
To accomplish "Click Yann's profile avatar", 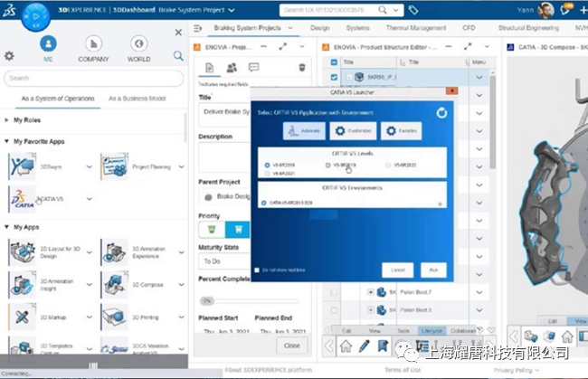I will 545,10.
